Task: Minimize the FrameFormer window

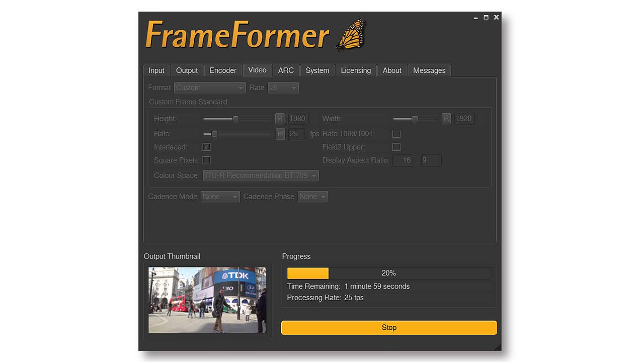Action: (x=476, y=18)
